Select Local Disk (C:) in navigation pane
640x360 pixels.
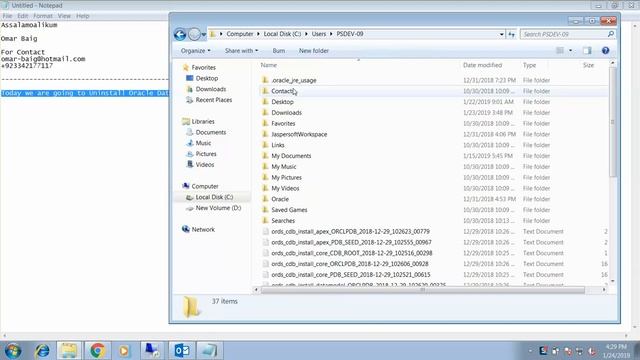pyautogui.click(x=214, y=197)
